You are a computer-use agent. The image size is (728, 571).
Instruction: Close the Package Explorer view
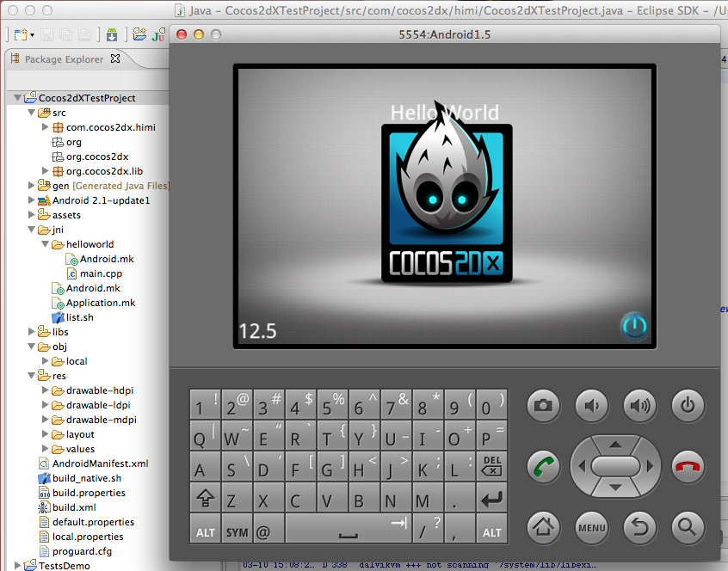(x=115, y=59)
